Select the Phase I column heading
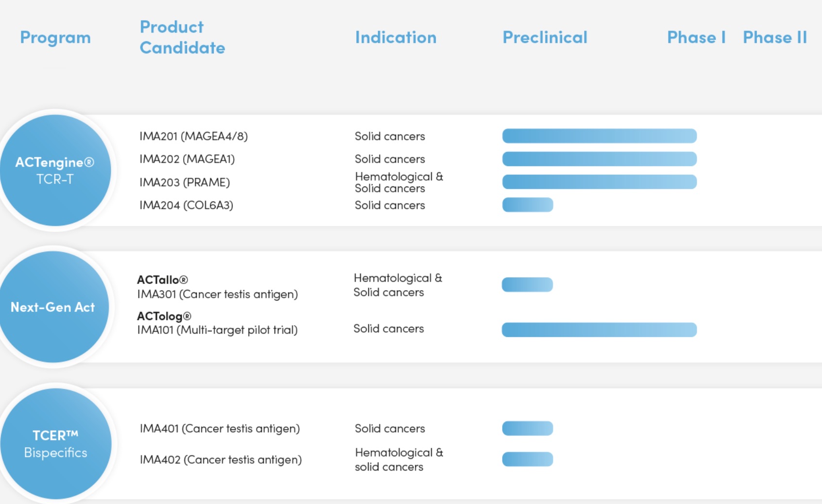Screen dimensions: 822x504 [x=696, y=37]
